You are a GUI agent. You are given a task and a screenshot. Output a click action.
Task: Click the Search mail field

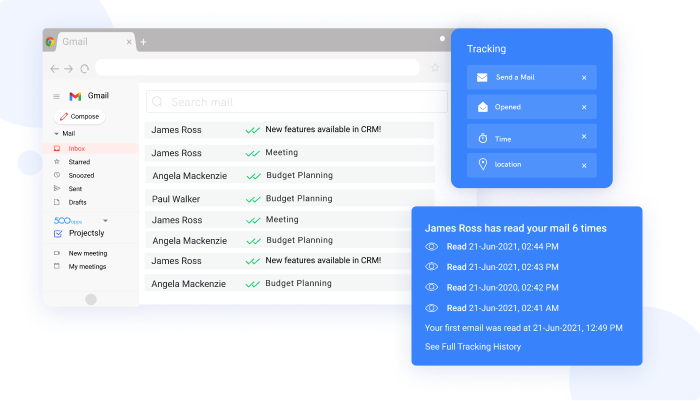click(x=297, y=102)
